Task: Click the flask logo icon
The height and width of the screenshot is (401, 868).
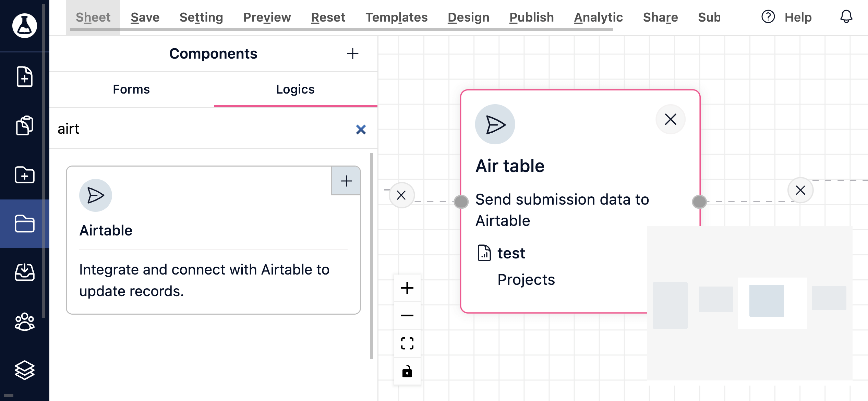Action: (x=24, y=26)
